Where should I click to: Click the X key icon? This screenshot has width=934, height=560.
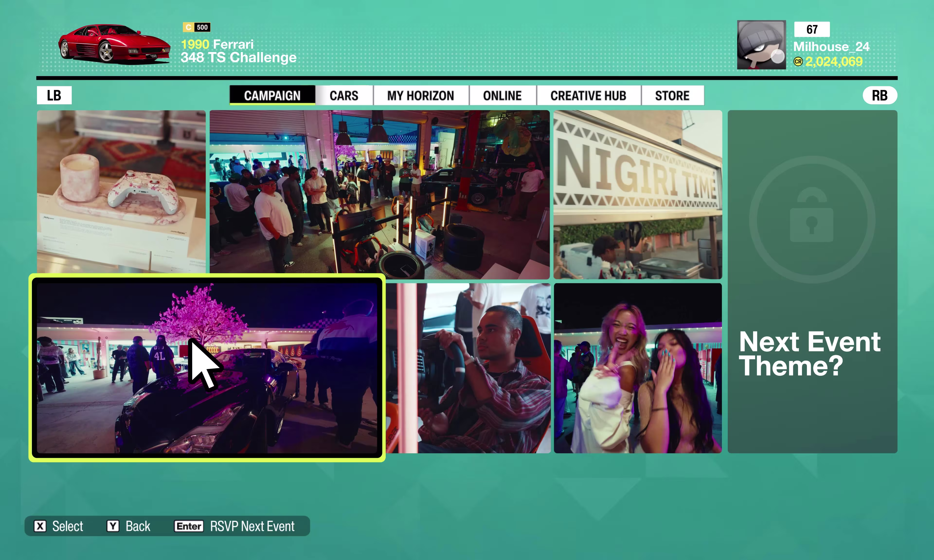coord(40,526)
